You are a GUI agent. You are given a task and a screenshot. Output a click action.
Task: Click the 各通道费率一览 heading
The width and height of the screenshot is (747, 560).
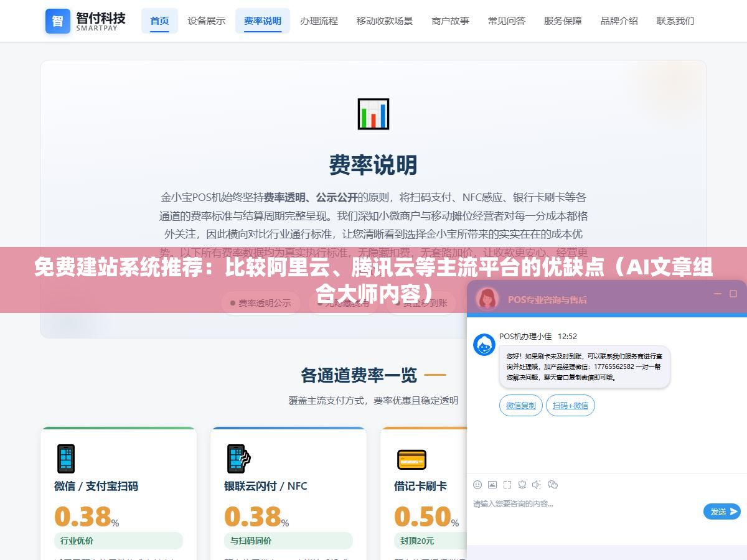(x=359, y=375)
